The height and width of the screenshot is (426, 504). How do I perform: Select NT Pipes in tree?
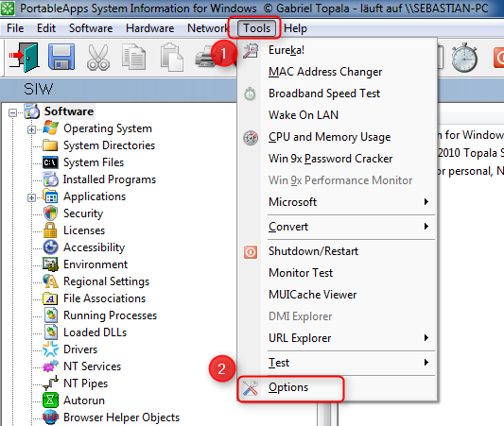[x=85, y=383]
